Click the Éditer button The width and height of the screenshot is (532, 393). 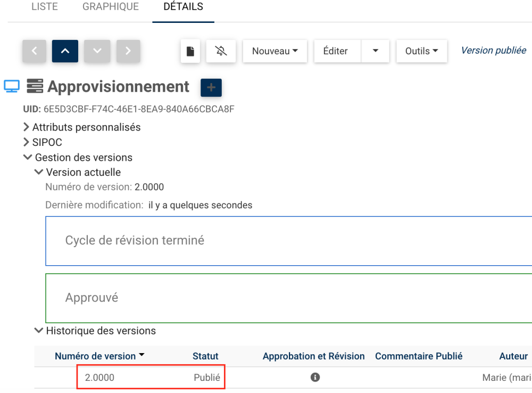[x=335, y=51]
